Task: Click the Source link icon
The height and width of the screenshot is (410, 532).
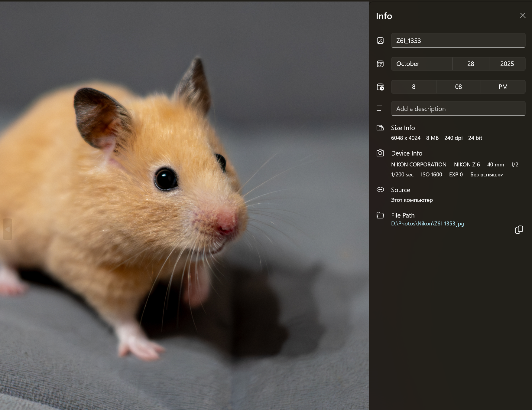Action: click(x=380, y=190)
